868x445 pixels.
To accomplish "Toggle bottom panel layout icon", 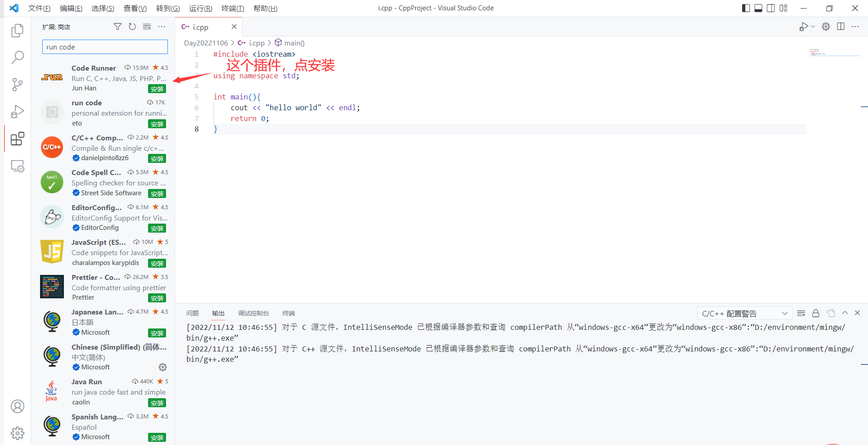I will click(x=758, y=8).
